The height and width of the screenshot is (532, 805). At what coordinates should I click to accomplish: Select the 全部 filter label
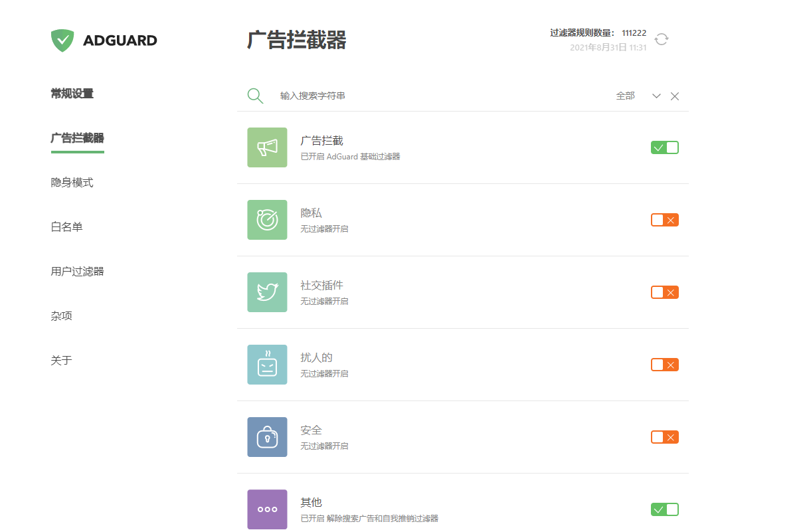pos(625,96)
